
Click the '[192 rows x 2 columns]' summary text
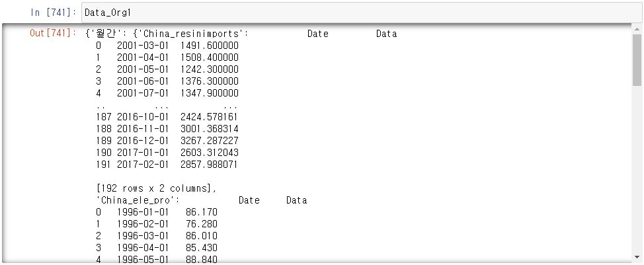coord(156,188)
